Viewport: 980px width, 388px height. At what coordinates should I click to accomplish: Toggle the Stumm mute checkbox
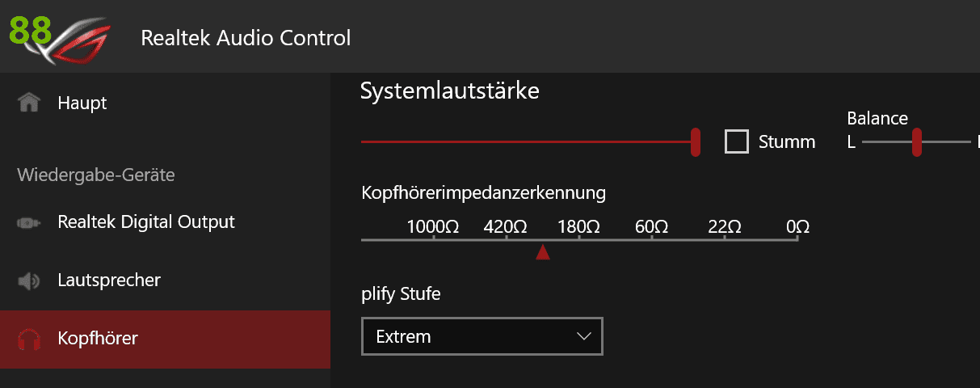pyautogui.click(x=737, y=141)
